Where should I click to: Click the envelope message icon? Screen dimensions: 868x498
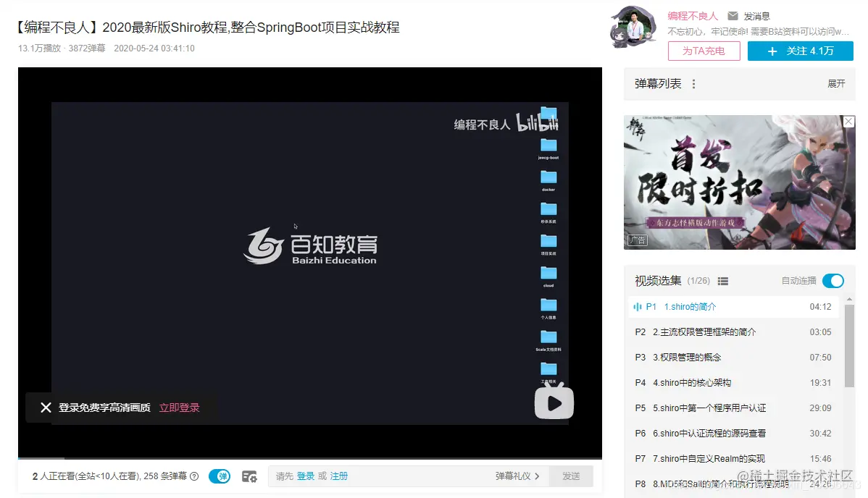pos(733,16)
